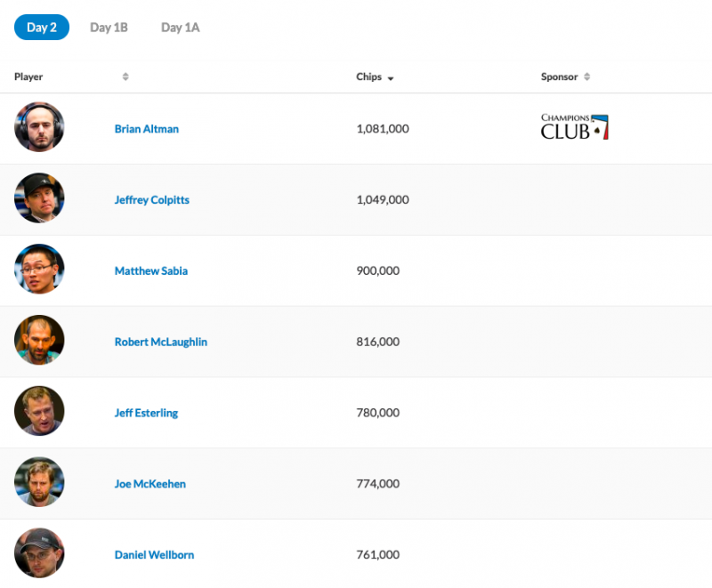Click the Champions Club sponsor logo
Viewport: 712px width, 588px height.
click(x=574, y=127)
